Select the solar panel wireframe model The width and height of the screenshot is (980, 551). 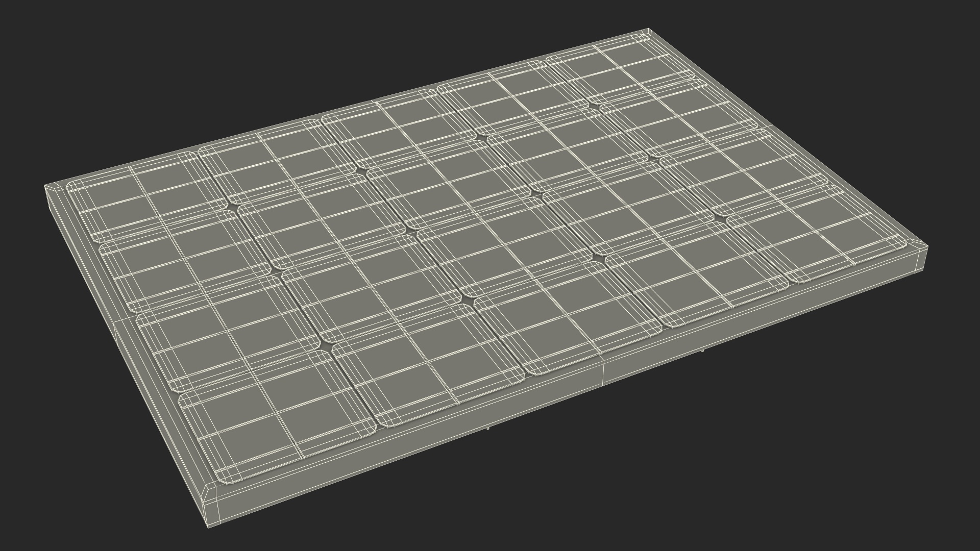[x=486, y=278]
